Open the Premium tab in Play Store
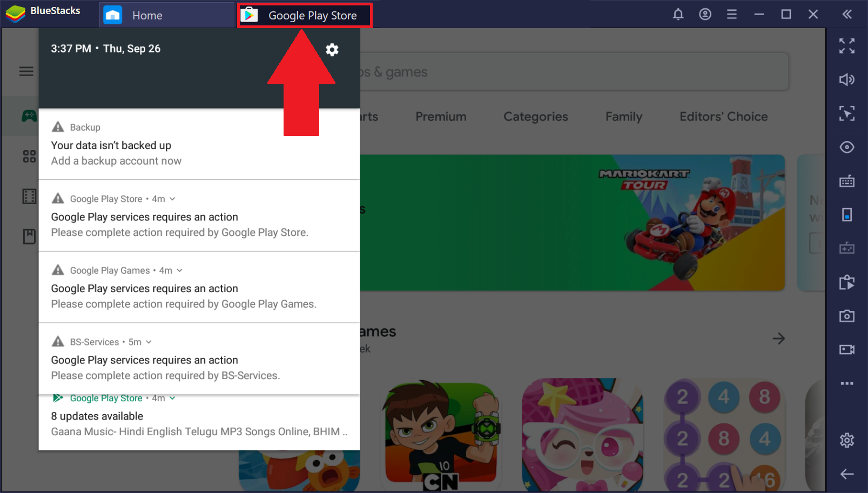The width and height of the screenshot is (868, 493). tap(441, 117)
